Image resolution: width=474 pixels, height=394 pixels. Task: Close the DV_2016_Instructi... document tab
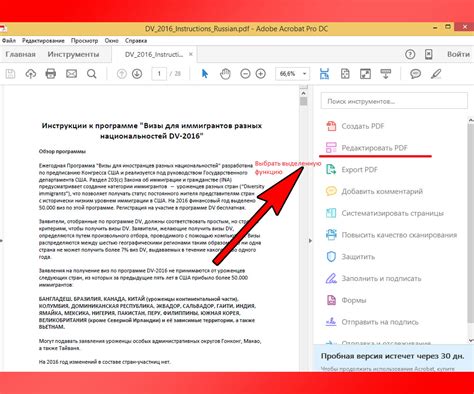[x=191, y=54]
